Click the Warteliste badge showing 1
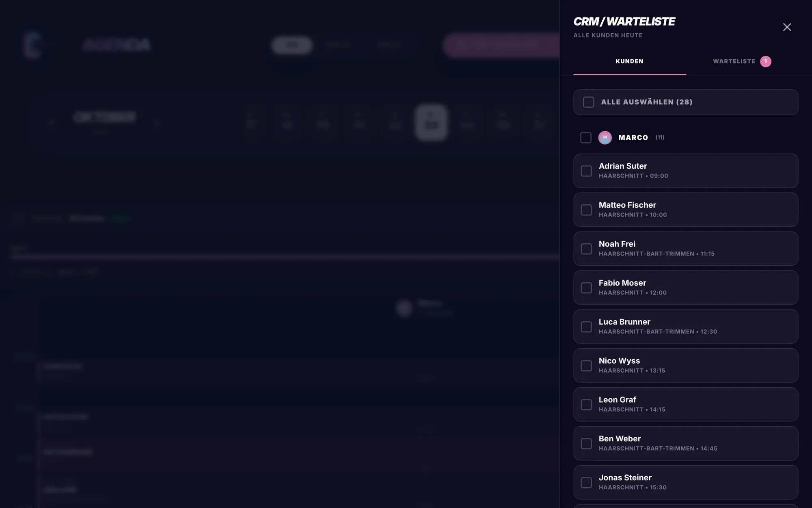The width and height of the screenshot is (812, 508). click(x=766, y=61)
